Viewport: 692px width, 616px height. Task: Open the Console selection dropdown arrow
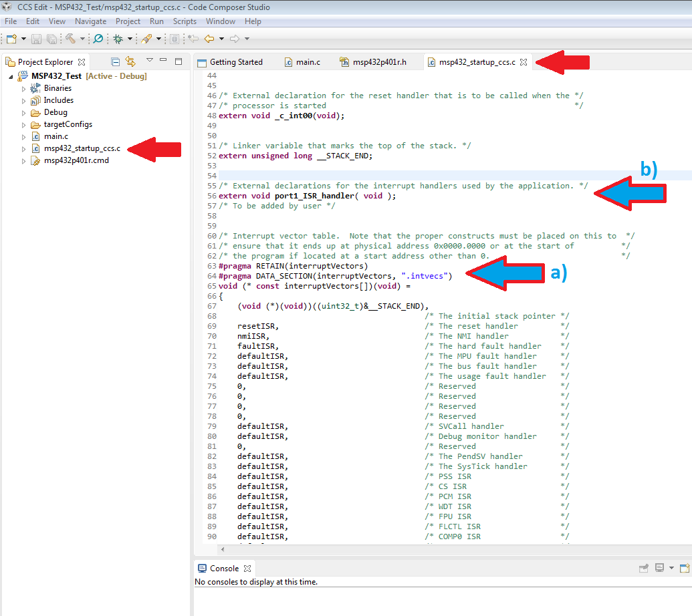coord(671,568)
